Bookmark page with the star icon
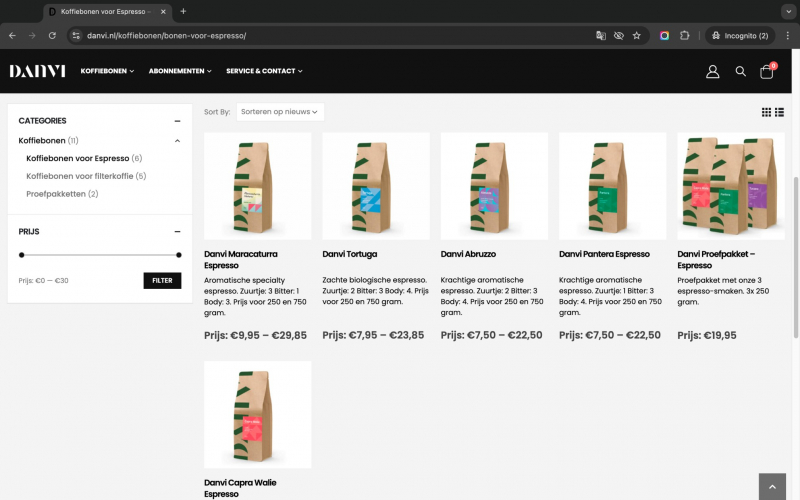Image resolution: width=800 pixels, height=500 pixels. pos(636,36)
